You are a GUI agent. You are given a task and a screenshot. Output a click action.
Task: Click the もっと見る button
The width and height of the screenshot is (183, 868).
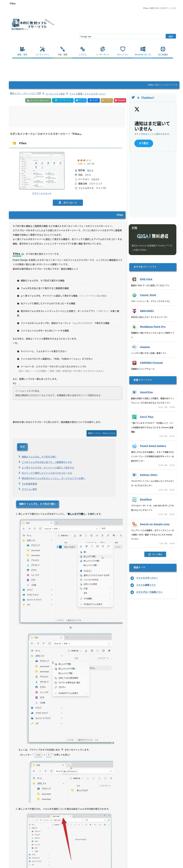155,554
